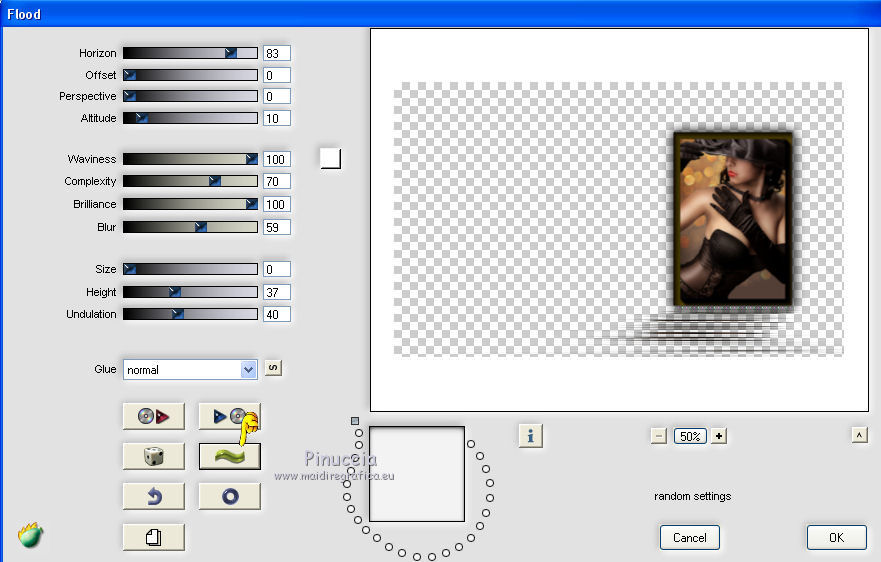The width and height of the screenshot is (881, 562).
Task: Open the Glue mode dropdown
Action: pyautogui.click(x=190, y=370)
